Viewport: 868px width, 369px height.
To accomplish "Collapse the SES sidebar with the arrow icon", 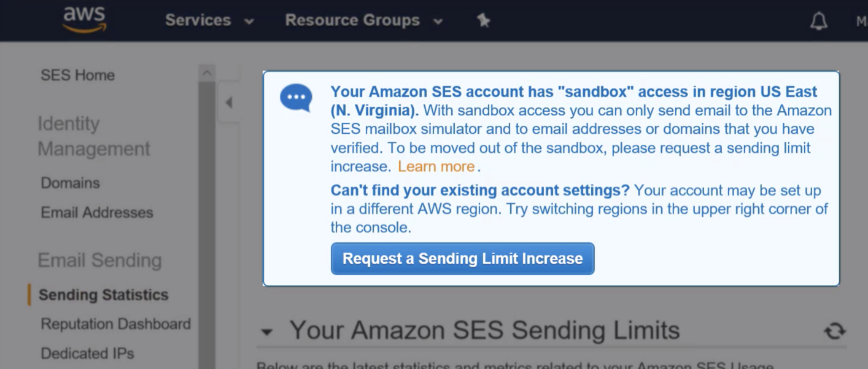I will point(229,103).
